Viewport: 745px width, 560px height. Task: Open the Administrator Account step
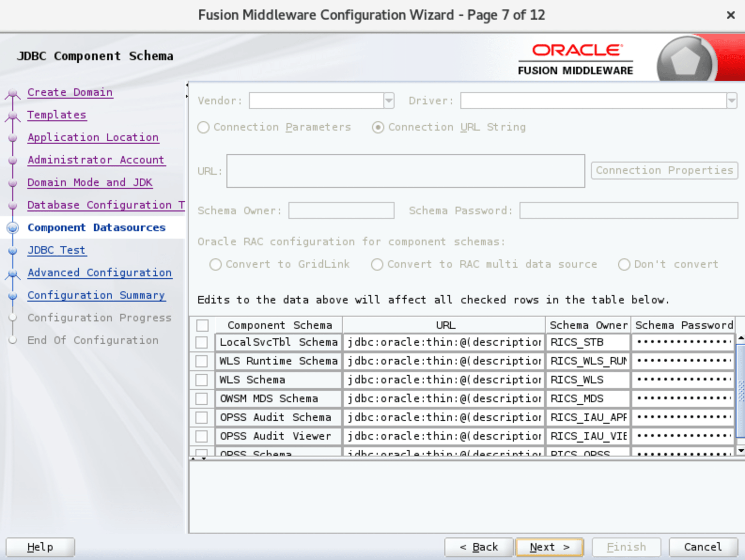pyautogui.click(x=96, y=160)
